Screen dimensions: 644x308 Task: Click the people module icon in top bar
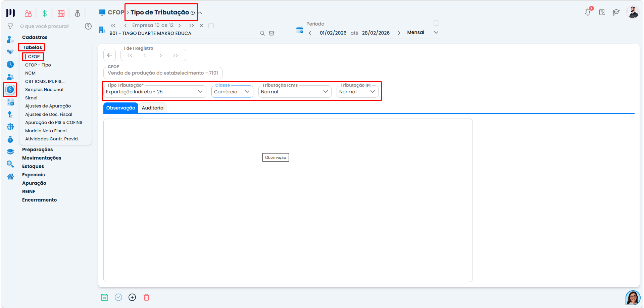tap(28, 13)
